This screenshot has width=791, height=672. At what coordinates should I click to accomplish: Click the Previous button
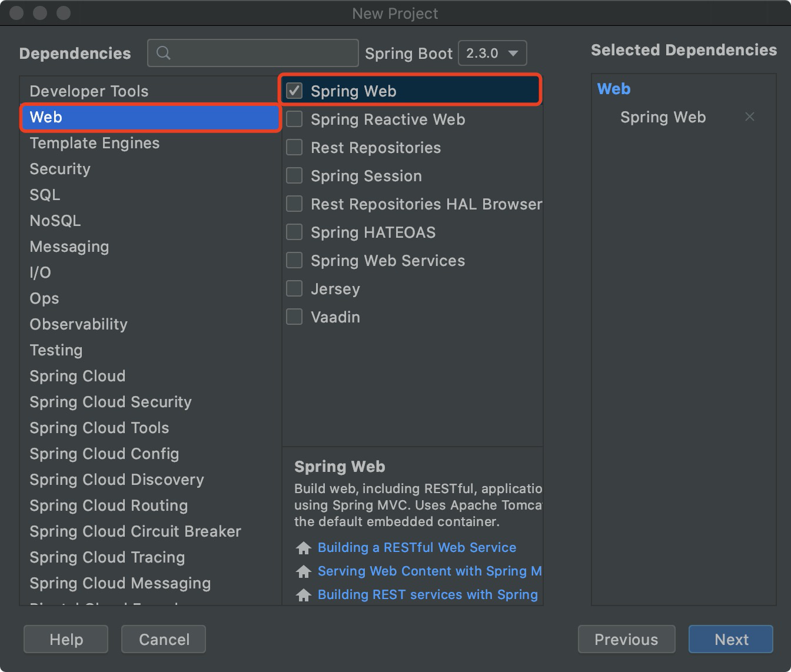pos(626,639)
